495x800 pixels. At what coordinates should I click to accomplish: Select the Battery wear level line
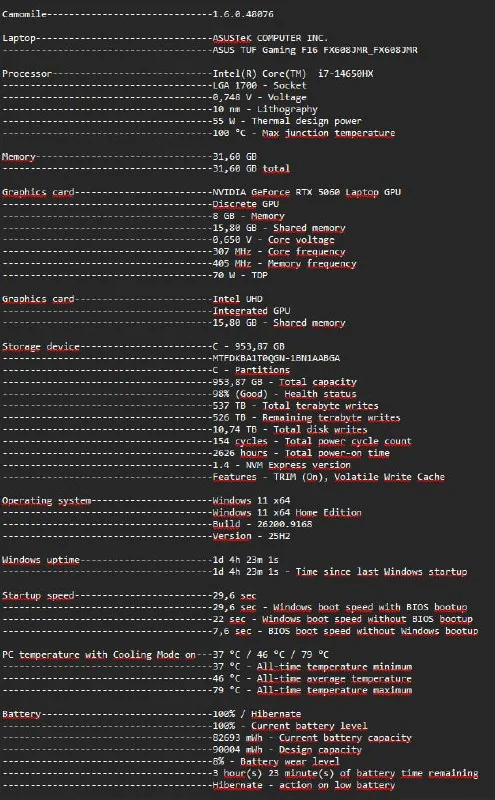click(x=276, y=762)
